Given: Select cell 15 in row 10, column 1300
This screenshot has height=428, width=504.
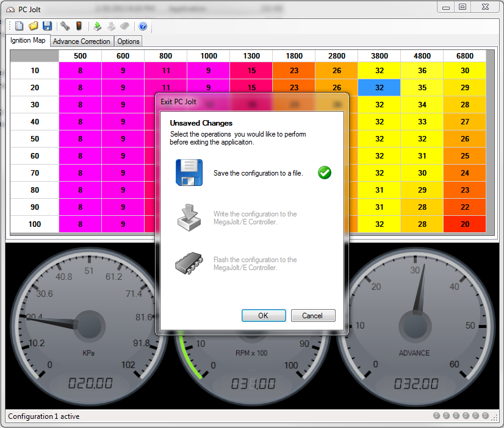Looking at the screenshot, I should tap(251, 71).
